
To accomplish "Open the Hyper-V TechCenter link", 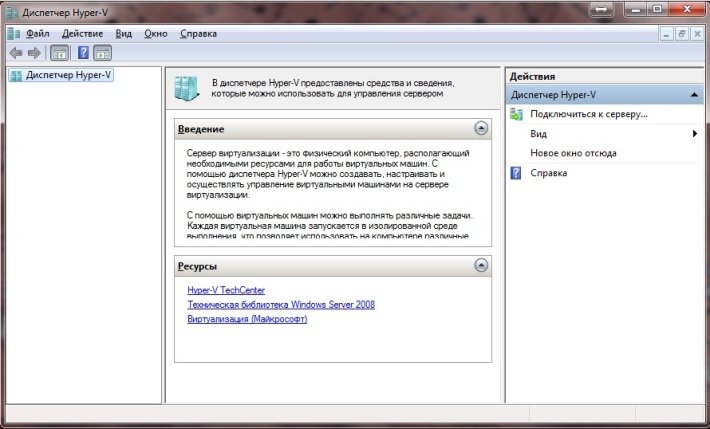I will coord(226,290).
